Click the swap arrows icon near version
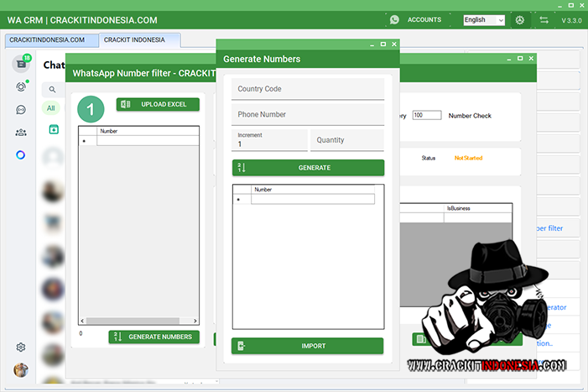Image resolution: width=588 pixels, height=392 pixels. point(544,19)
